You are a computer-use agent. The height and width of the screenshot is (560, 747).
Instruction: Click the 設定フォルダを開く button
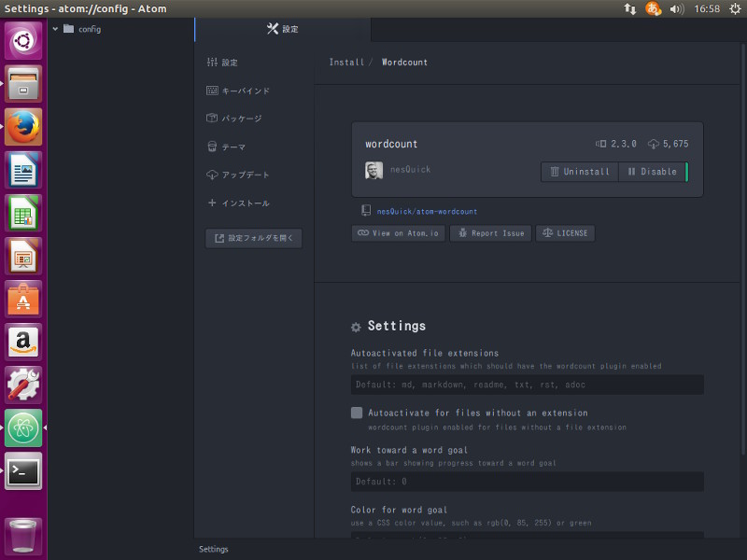(x=253, y=238)
